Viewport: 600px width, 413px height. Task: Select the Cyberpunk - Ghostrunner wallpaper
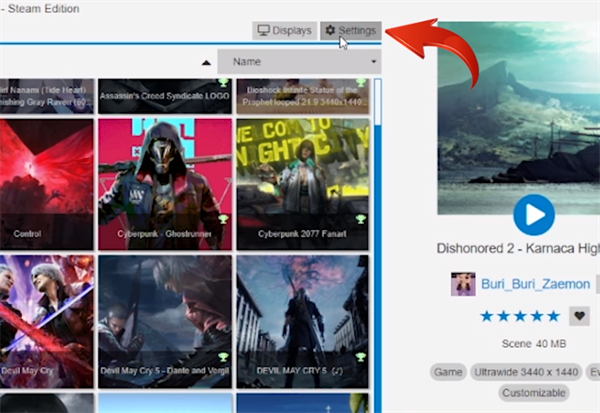pos(165,184)
